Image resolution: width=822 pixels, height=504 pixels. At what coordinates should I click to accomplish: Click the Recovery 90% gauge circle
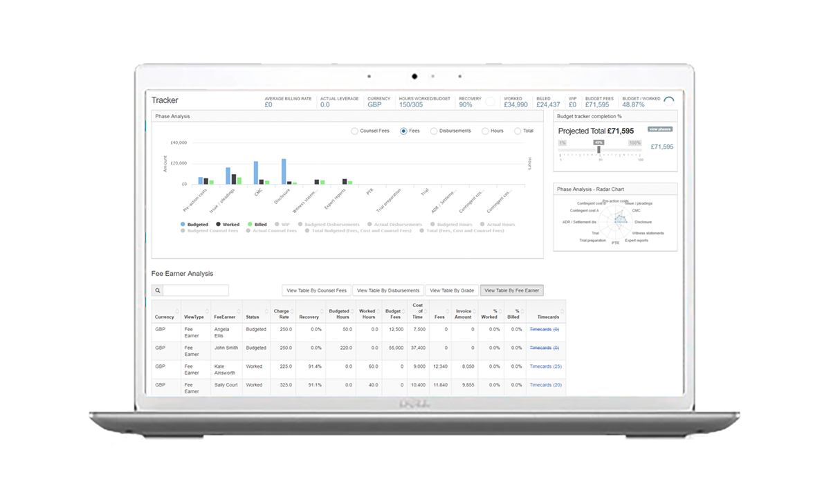tap(490, 102)
